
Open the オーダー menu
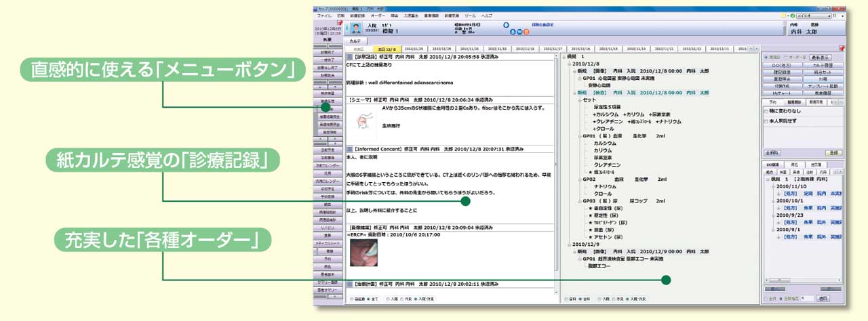378,14
